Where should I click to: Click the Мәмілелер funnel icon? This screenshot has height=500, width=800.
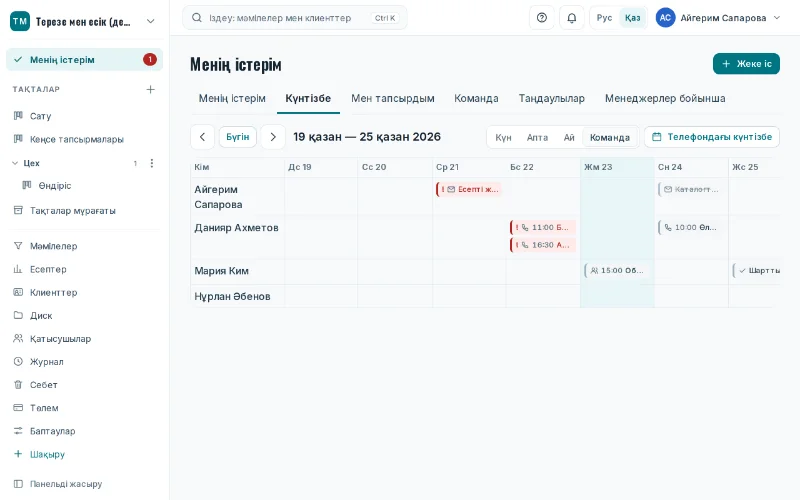coord(18,246)
